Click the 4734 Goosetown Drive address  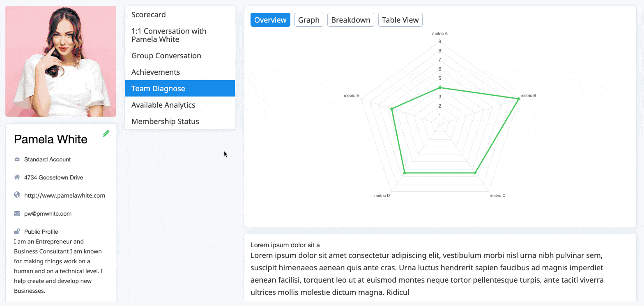(54, 177)
